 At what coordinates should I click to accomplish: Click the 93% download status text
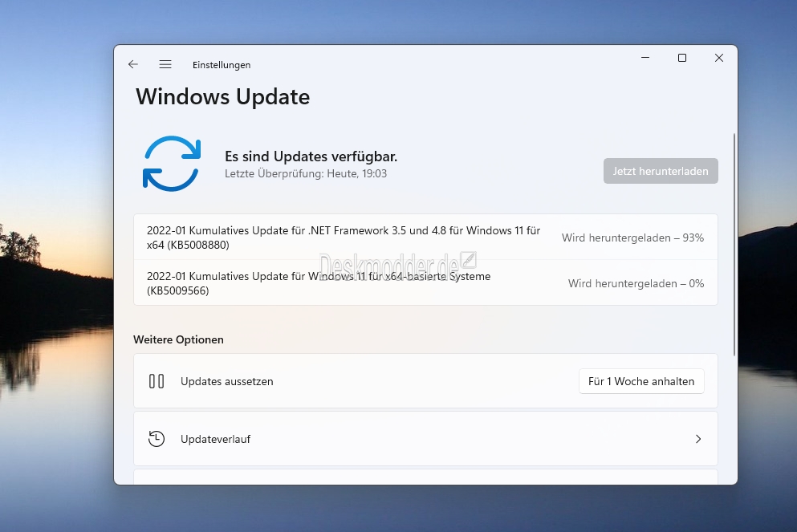(632, 238)
